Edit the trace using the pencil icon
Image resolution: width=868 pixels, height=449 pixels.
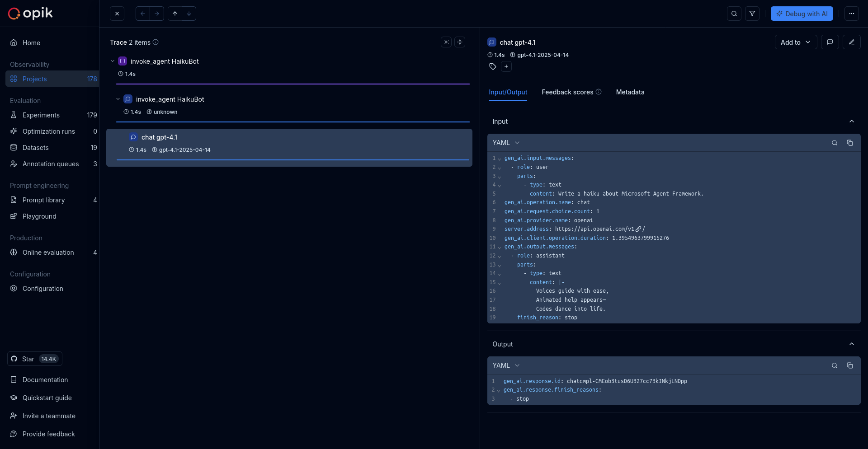852,42
